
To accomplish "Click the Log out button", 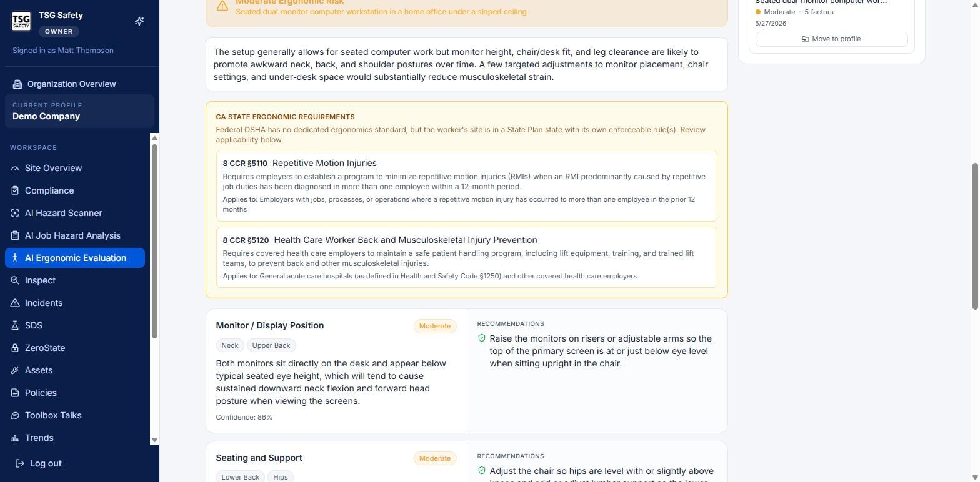I will click(38, 463).
